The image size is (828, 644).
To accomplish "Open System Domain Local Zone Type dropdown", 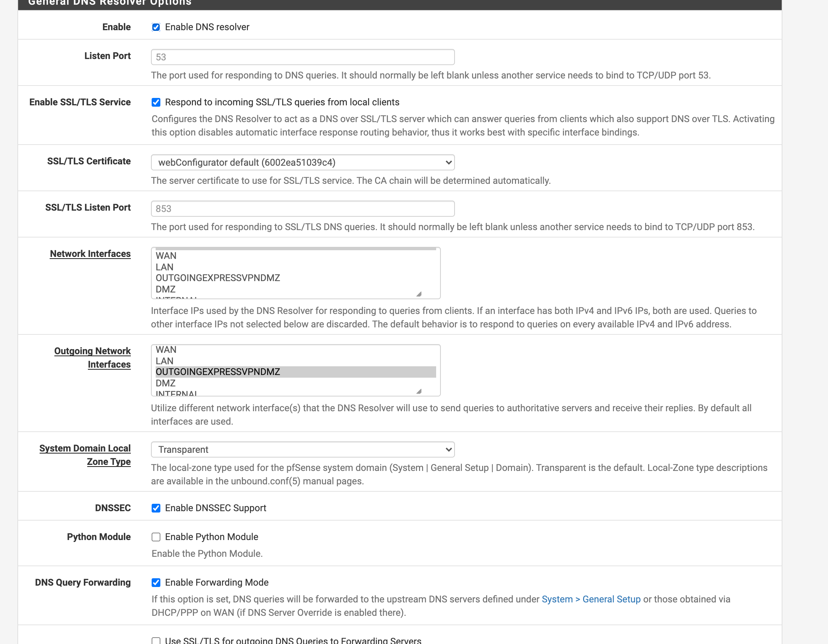I will [x=303, y=449].
